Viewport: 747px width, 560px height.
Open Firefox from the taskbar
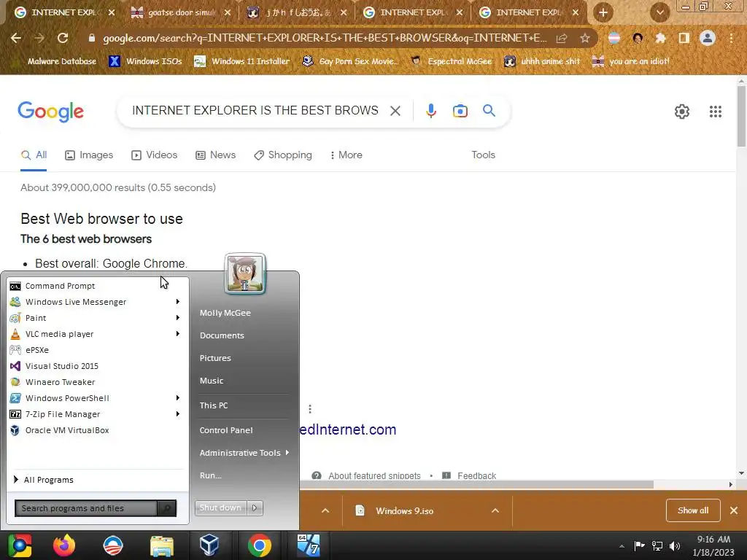[64, 545]
